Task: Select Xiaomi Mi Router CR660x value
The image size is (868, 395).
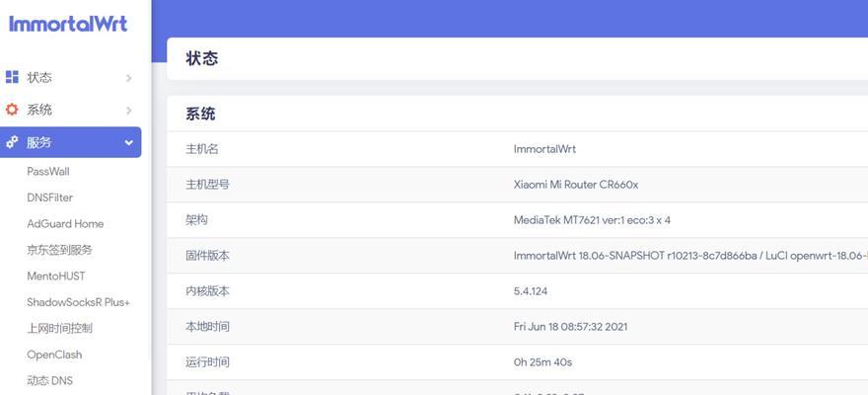Action: click(576, 185)
